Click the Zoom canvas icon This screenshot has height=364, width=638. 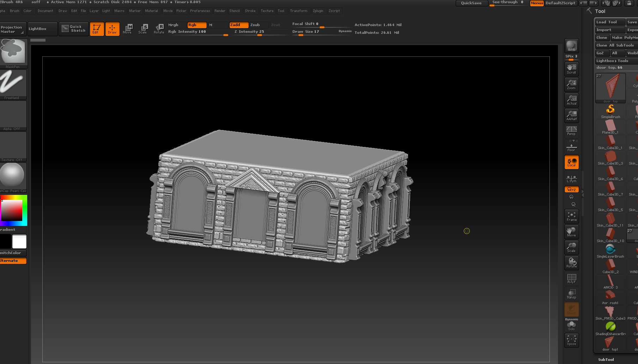click(x=571, y=84)
